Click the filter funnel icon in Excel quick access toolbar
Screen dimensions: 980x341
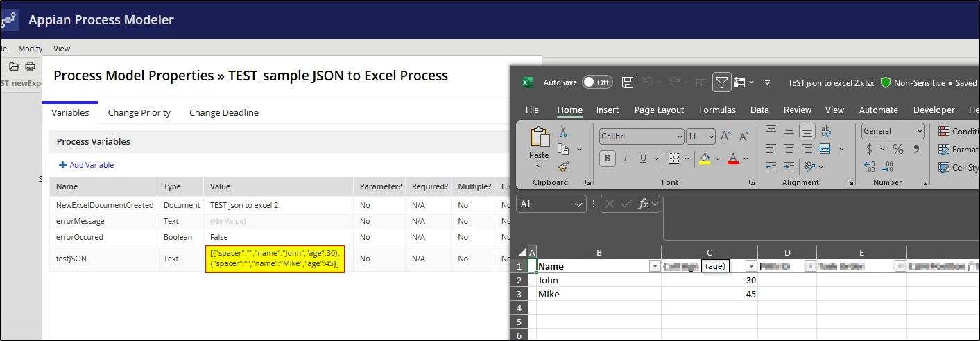722,82
